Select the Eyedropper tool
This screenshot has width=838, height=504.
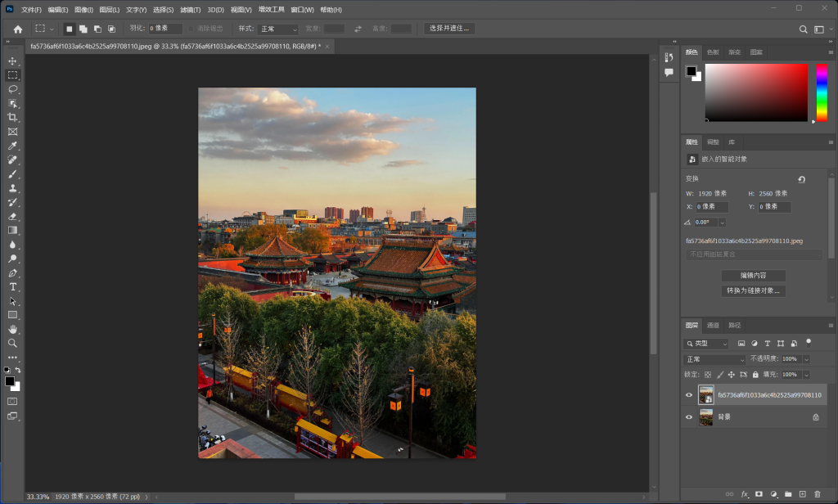(12, 146)
